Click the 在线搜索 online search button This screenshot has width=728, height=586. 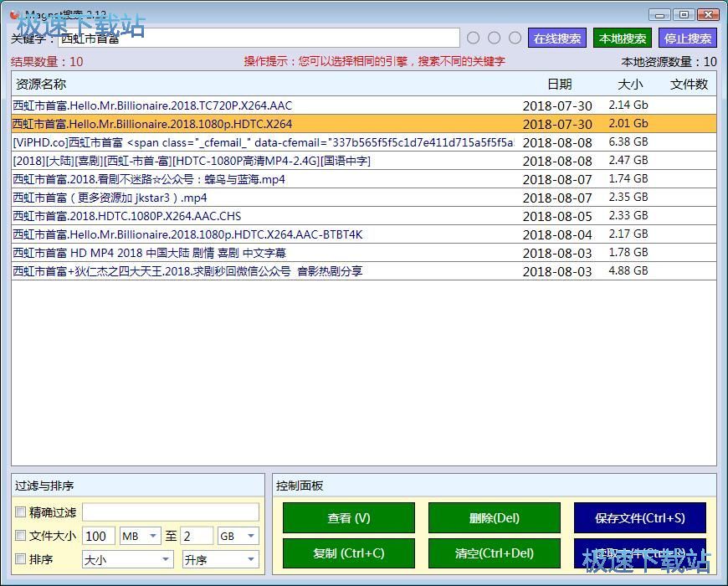557,39
